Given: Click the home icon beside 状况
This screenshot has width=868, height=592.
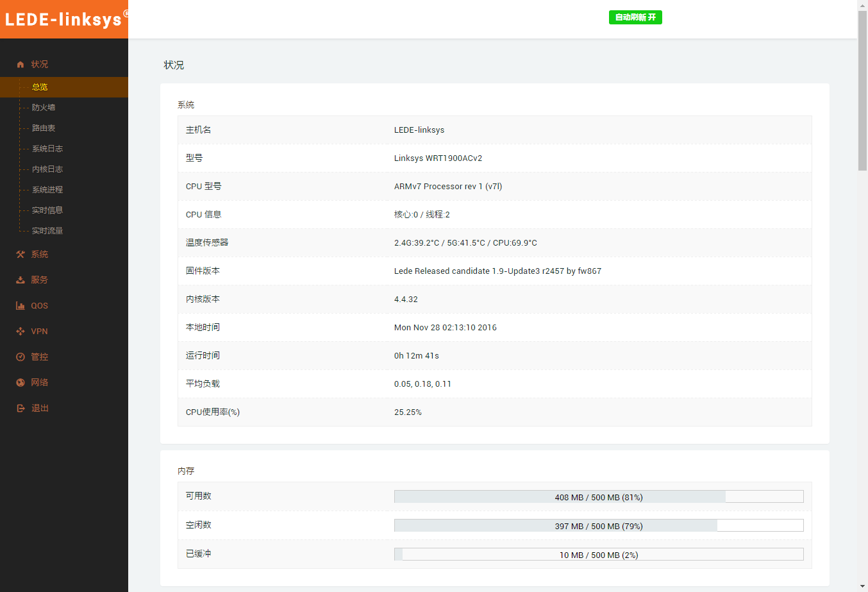Looking at the screenshot, I should 21,65.
